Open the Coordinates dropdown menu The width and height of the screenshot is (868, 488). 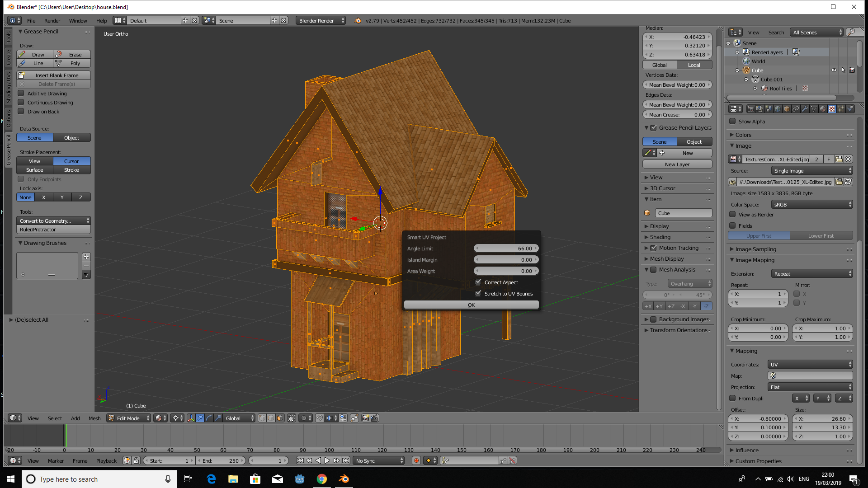[808, 364]
